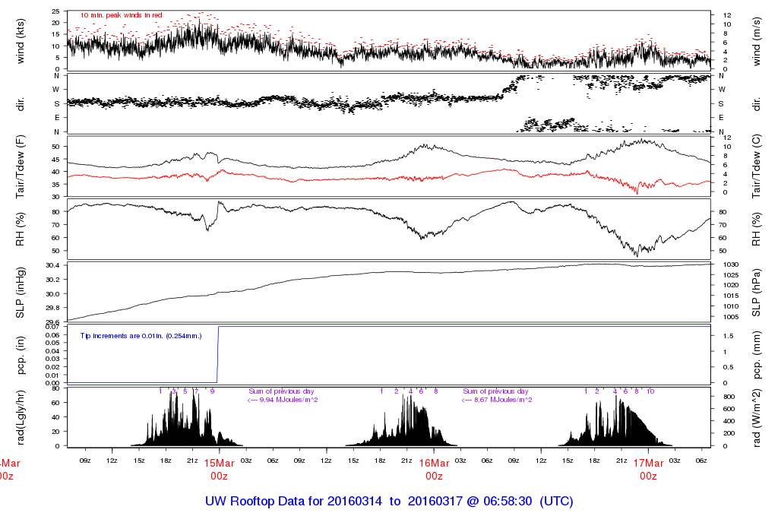Click the 'rad(Lgly/hr)' axis label

click(21, 417)
